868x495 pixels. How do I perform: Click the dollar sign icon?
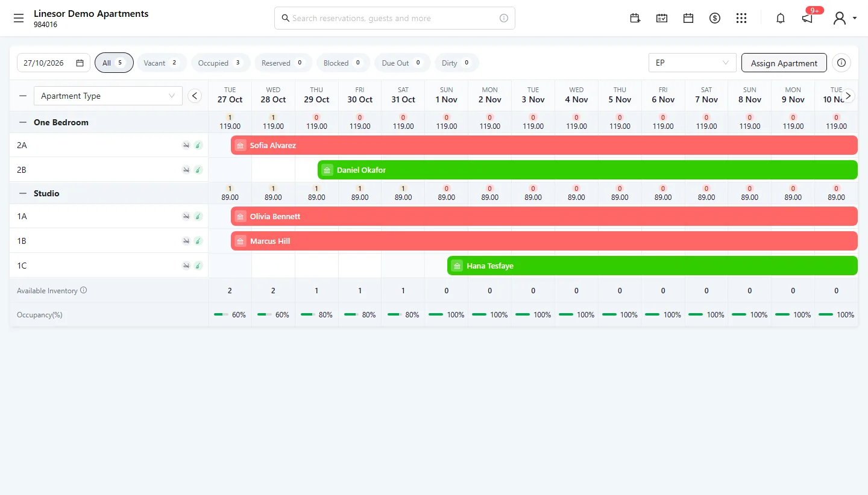(x=715, y=18)
